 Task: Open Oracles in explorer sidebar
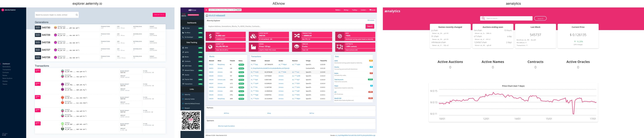(x=5, y=81)
